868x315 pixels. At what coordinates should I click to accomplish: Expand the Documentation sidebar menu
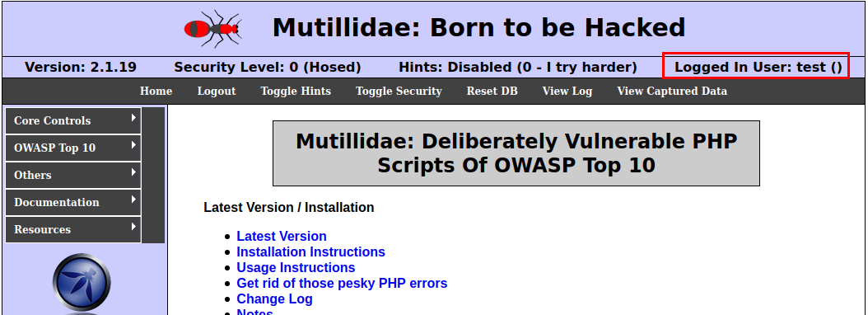(73, 202)
